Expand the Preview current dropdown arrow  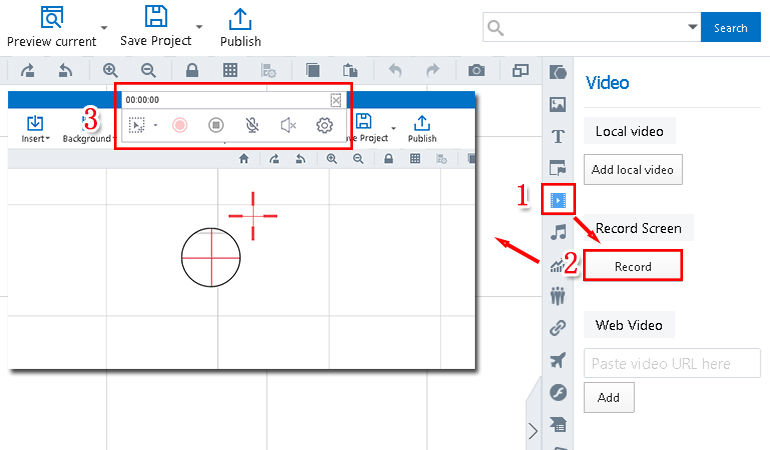(105, 27)
